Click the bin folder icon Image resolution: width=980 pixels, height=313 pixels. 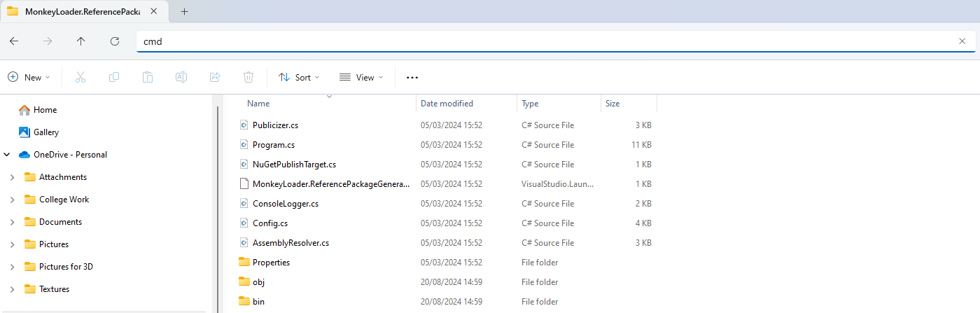(x=244, y=302)
